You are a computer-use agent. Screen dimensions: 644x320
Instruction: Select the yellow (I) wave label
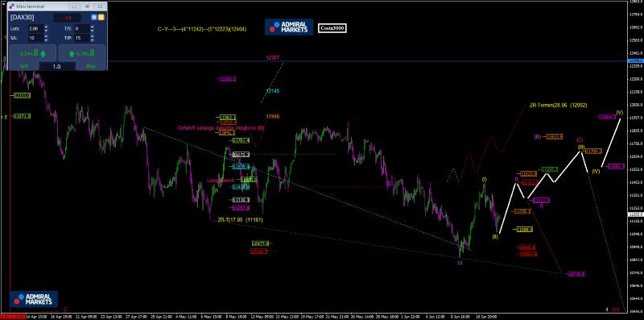pyautogui.click(x=485, y=179)
